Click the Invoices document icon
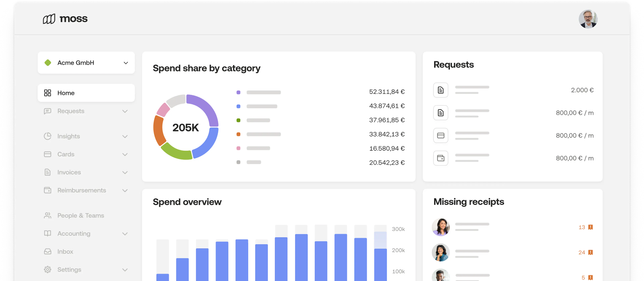The height and width of the screenshot is (281, 644). [47, 172]
